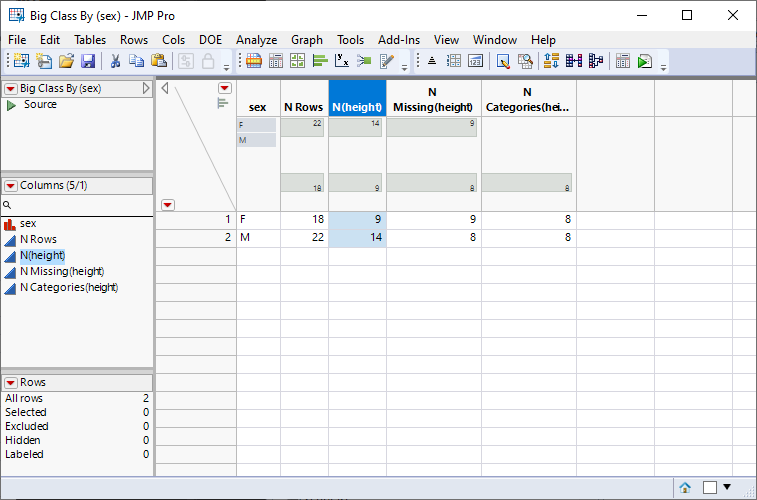Select the N Rows column header
This screenshot has width=757, height=500.
pyautogui.click(x=304, y=98)
